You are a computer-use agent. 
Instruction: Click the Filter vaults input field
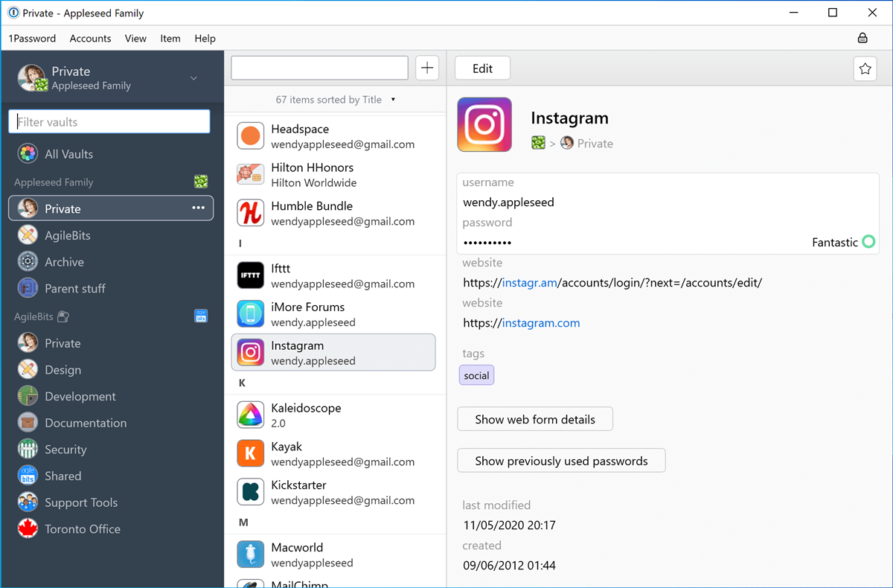pyautogui.click(x=109, y=122)
